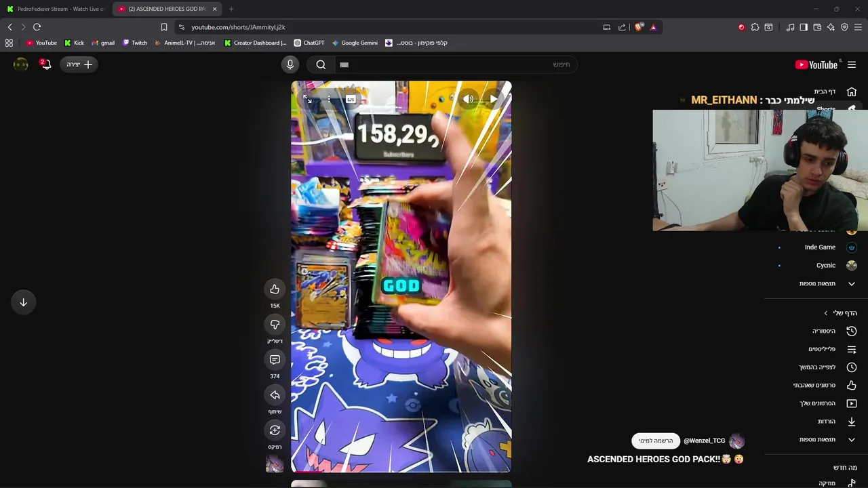Subscribe to Wenzel_TCG channel
This screenshot has width=868, height=488.
[x=656, y=441]
